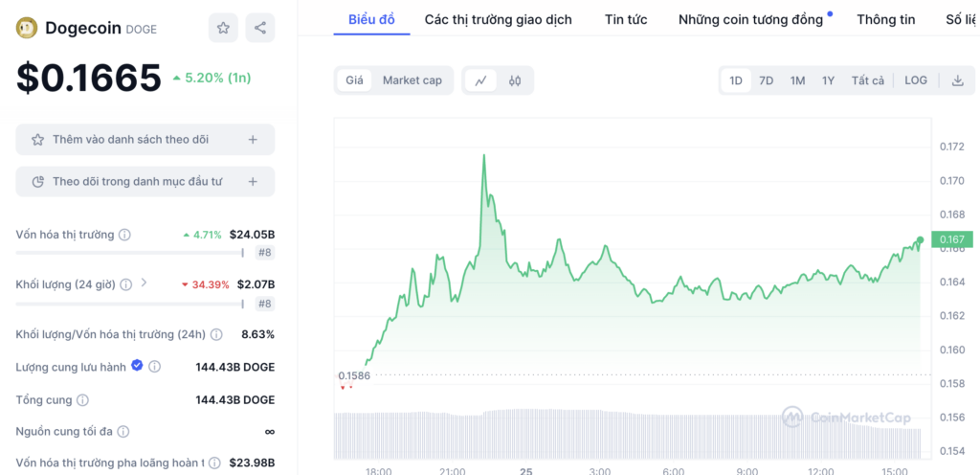
Task: Click the price peak on chart near 0.172
Action: pos(483,156)
